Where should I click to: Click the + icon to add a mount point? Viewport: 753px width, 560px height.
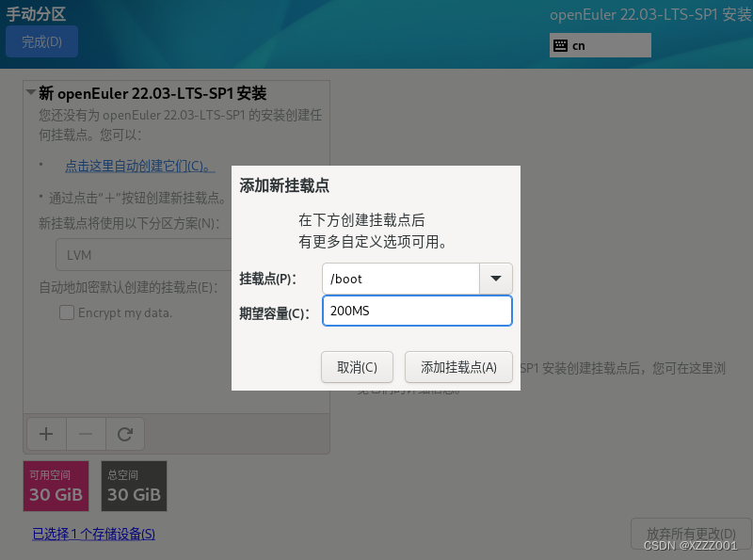click(x=45, y=433)
